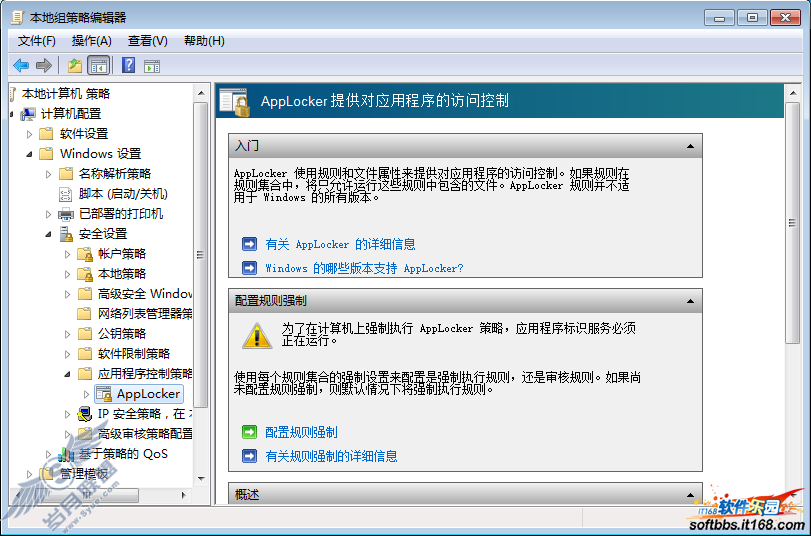
Task: Toggle the show/hide action pane icon
Action: 152,66
